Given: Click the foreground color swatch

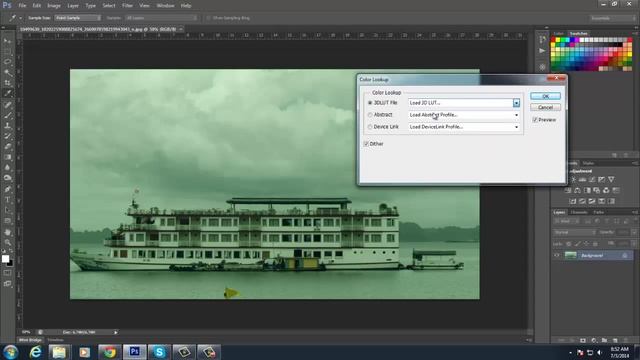Looking at the screenshot, I should click(x=5, y=259).
